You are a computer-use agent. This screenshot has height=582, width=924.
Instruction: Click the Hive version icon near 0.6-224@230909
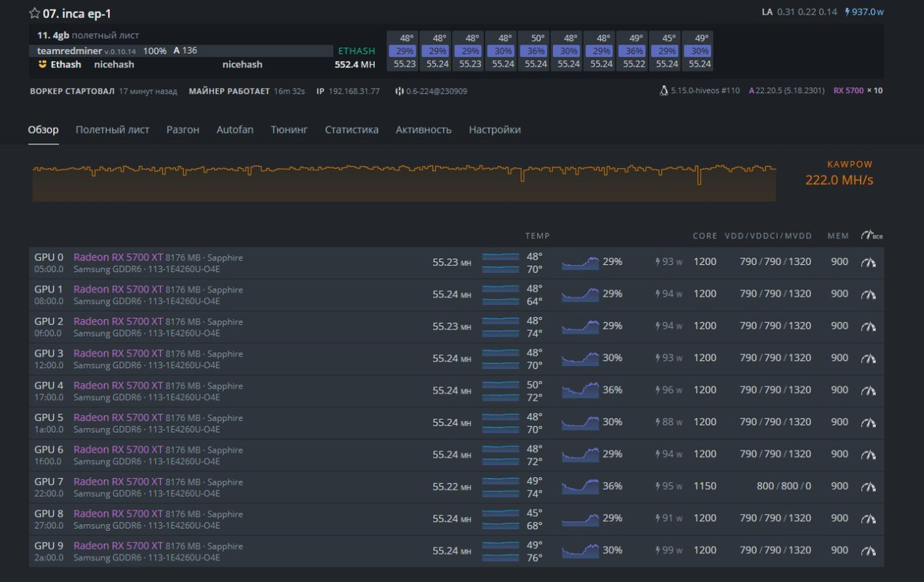[x=399, y=91]
